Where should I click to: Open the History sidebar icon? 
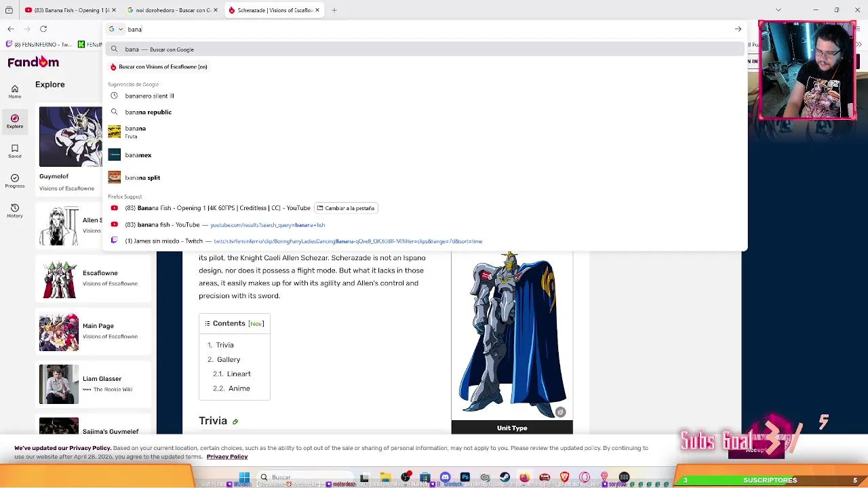[x=15, y=211]
